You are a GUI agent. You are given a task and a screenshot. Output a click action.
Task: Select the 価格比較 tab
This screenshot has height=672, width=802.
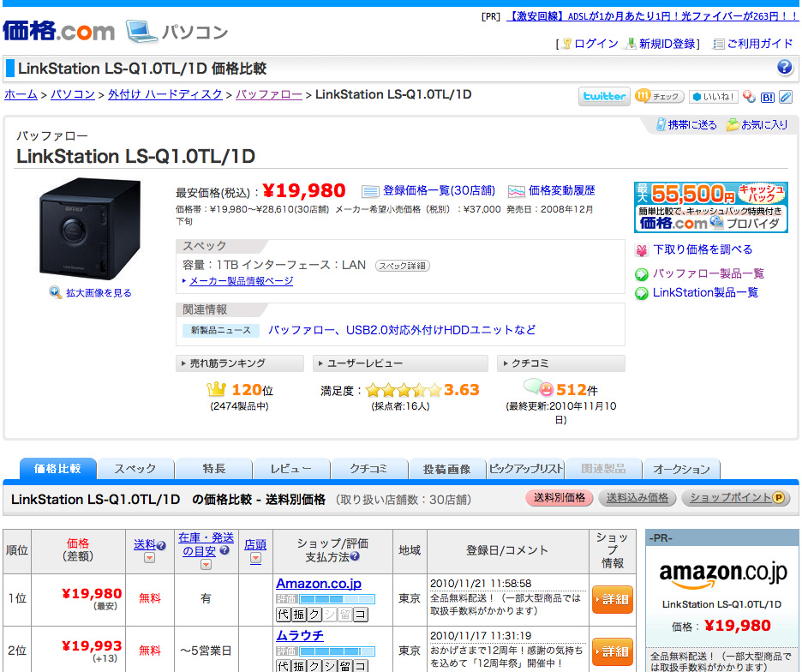(x=57, y=469)
